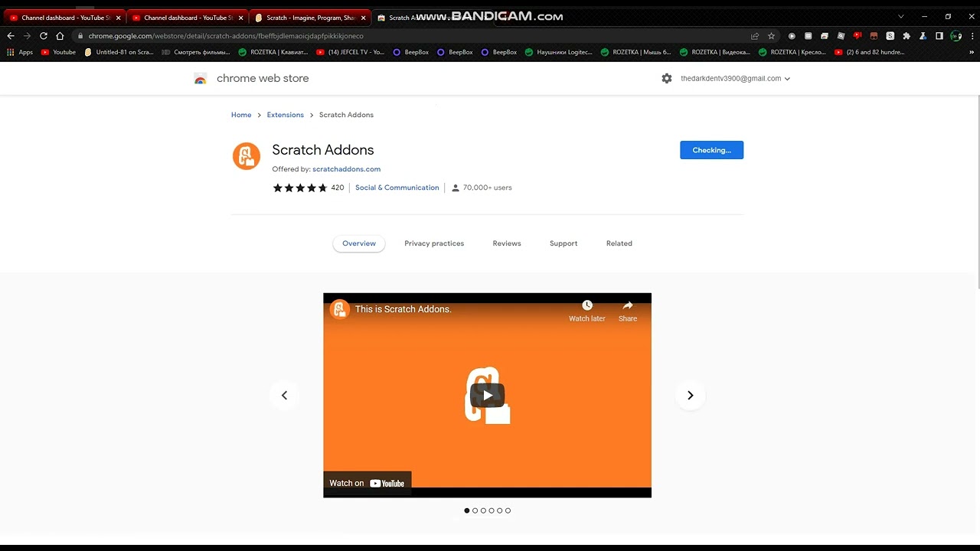Open the ROZETKA | Видеока bookmark
The image size is (980, 551).
click(715, 52)
